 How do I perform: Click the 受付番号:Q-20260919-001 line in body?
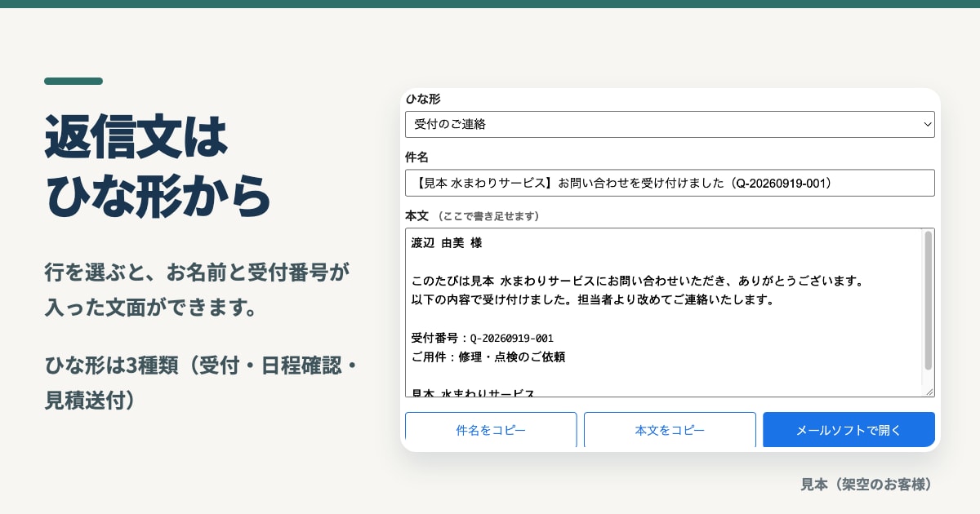(483, 338)
